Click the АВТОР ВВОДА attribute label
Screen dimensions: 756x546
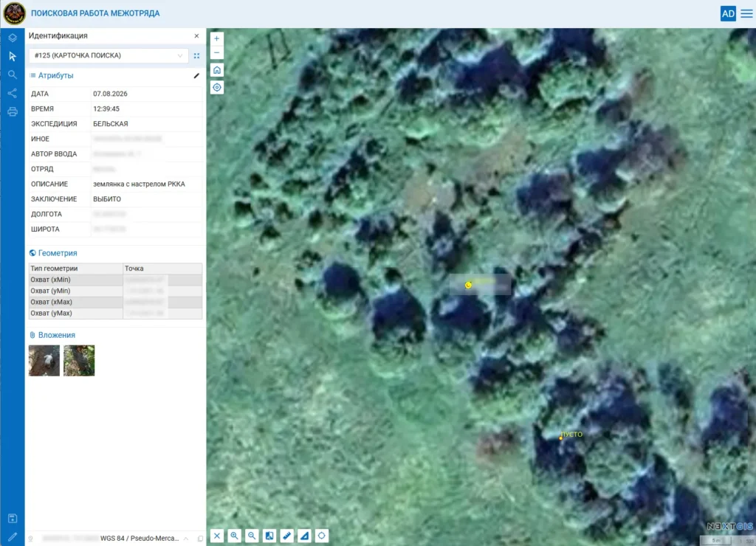click(54, 153)
